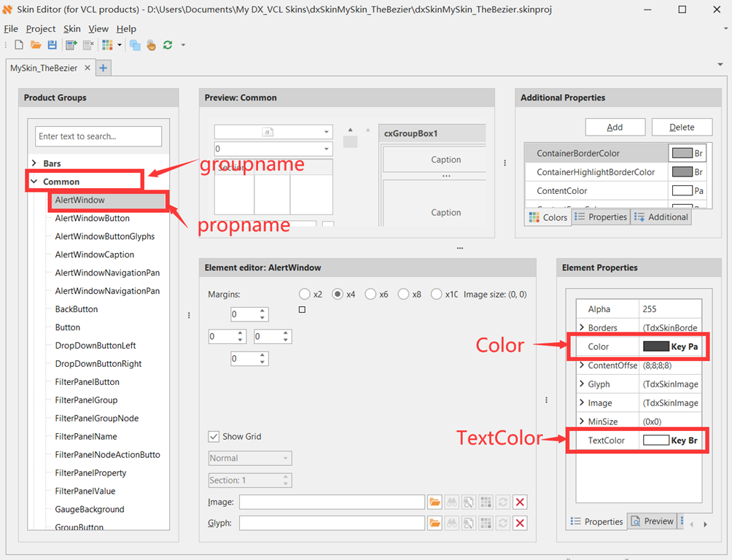This screenshot has width=732, height=560.
Task: Click grid icon in the Image row
Action: pyautogui.click(x=486, y=502)
